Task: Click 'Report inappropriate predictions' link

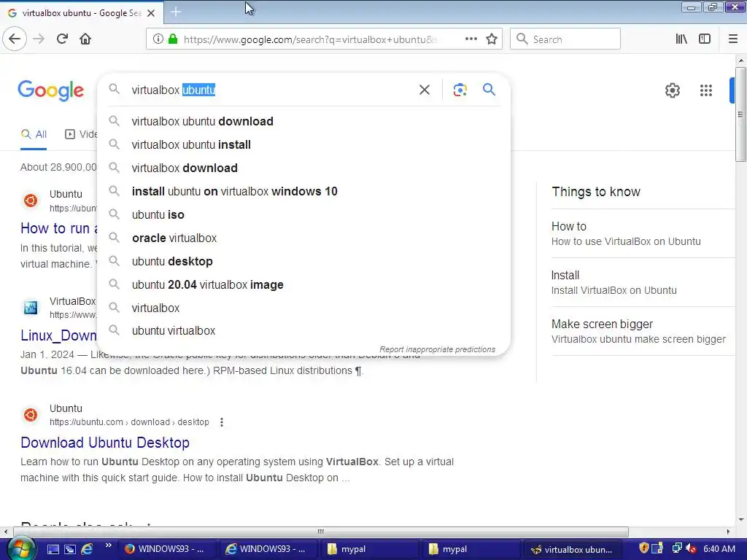Action: (437, 349)
